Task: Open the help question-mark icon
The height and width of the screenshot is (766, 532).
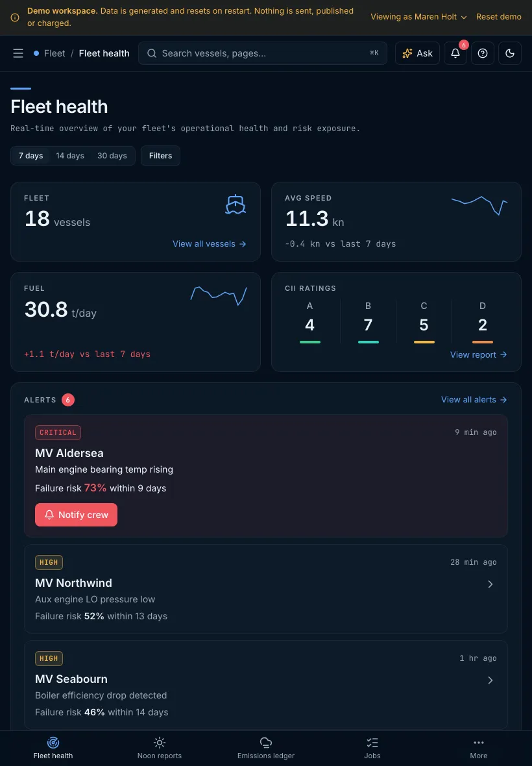Action: 483,53
